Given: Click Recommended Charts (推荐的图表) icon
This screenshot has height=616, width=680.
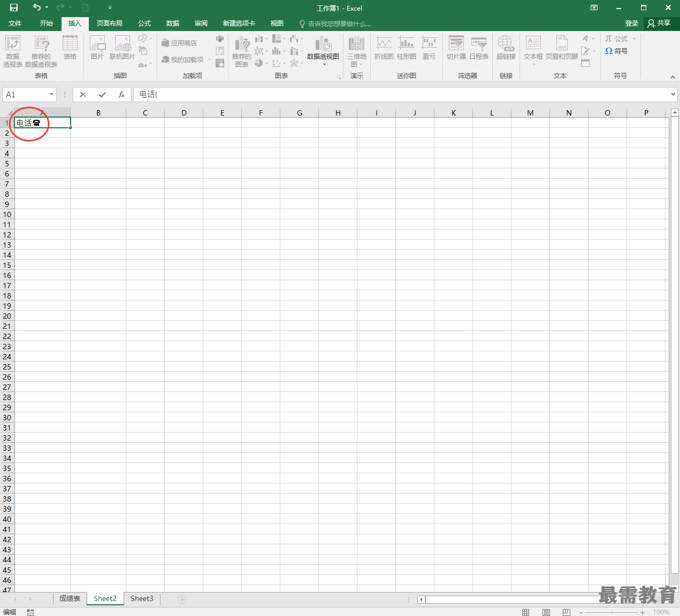Looking at the screenshot, I should click(242, 51).
